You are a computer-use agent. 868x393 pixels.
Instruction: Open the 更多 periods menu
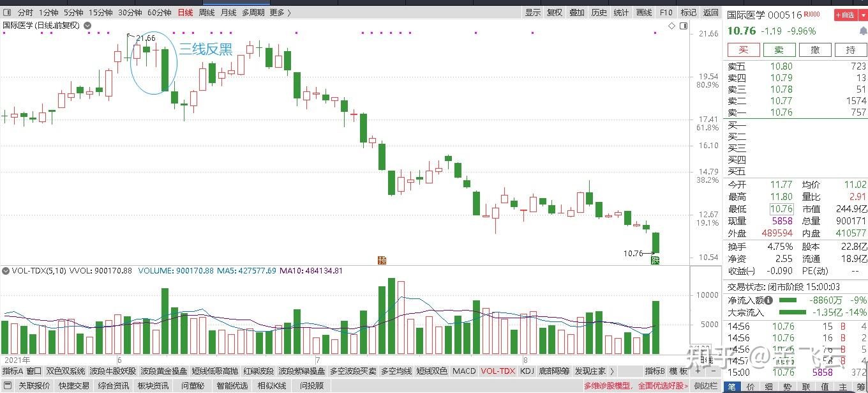pyautogui.click(x=280, y=12)
